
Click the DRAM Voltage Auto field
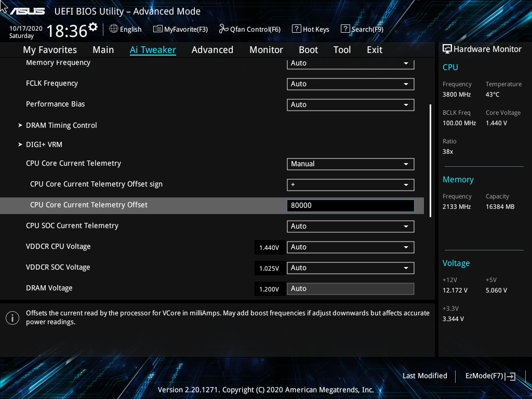click(351, 289)
